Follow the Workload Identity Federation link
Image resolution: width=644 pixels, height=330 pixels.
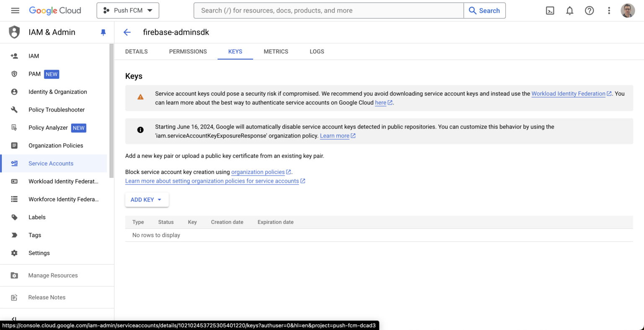[568, 94]
